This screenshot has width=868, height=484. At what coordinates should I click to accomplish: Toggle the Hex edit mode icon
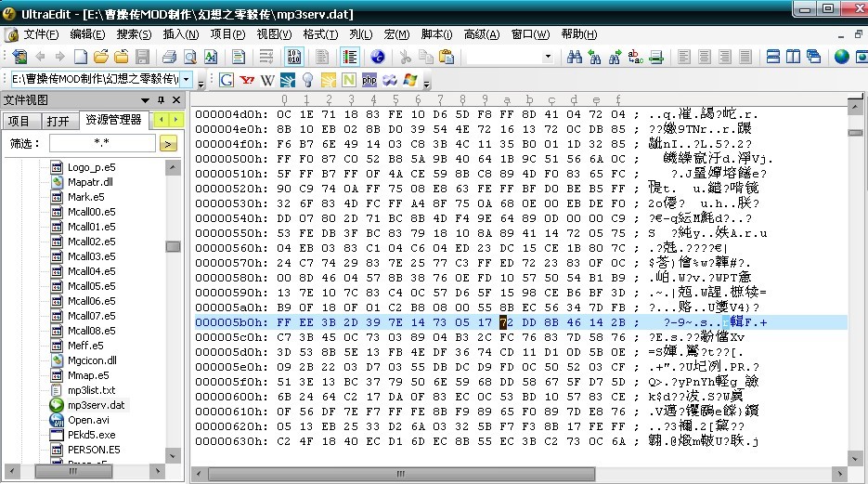294,57
